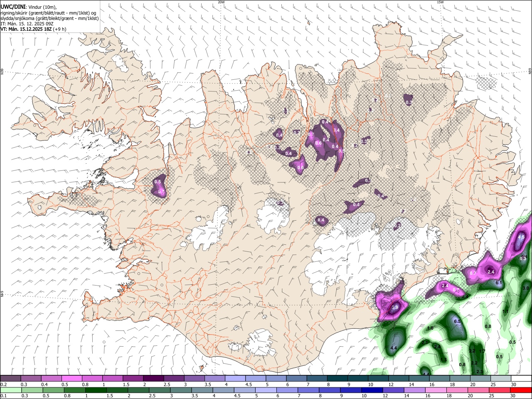Click the 6.1 value off the east coast

pos(499,283)
